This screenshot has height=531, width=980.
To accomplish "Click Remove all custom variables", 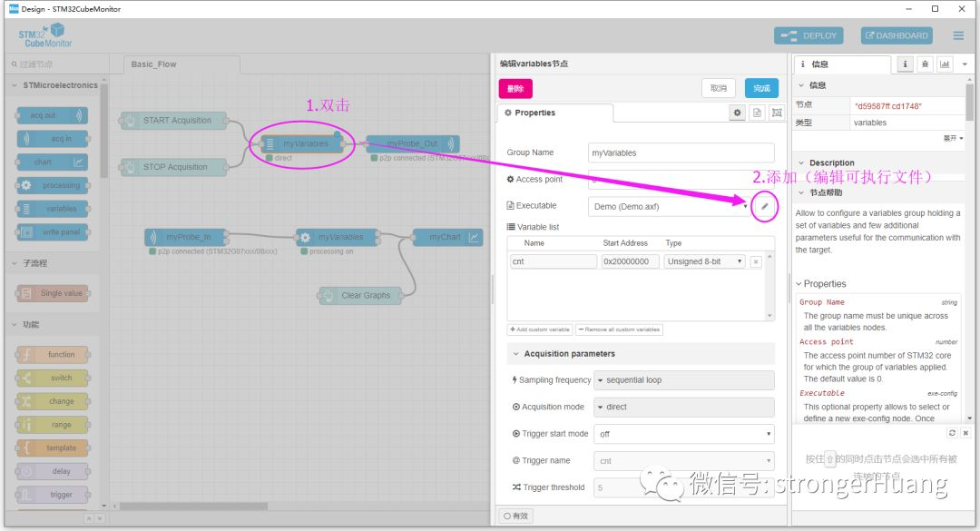I will 619,329.
